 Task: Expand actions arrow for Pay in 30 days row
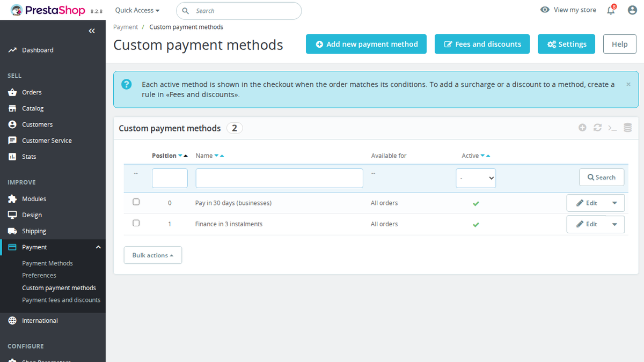[x=614, y=203]
